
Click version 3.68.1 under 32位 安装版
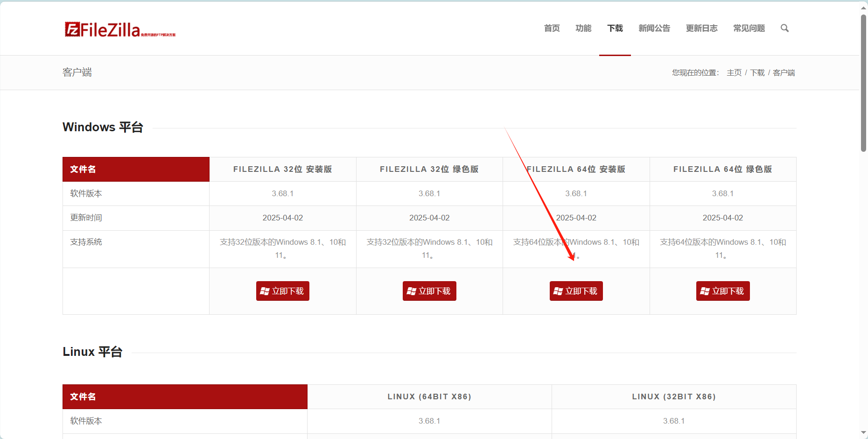click(283, 193)
